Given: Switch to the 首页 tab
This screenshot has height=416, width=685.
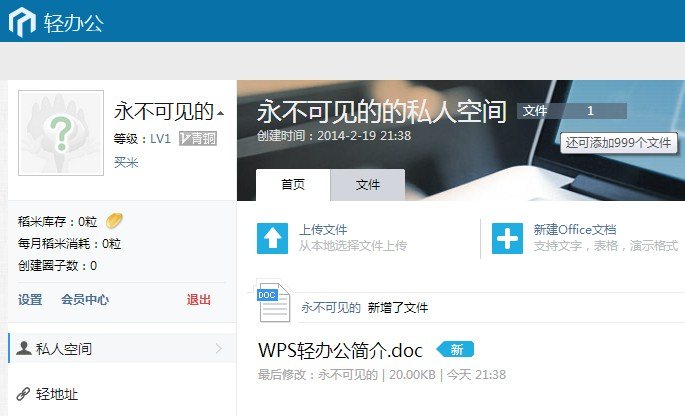Looking at the screenshot, I should click(293, 185).
